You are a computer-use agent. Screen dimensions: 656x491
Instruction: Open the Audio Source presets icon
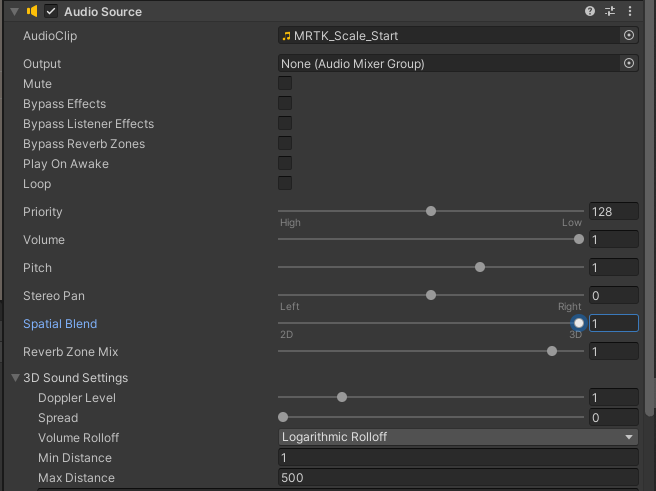(x=610, y=11)
